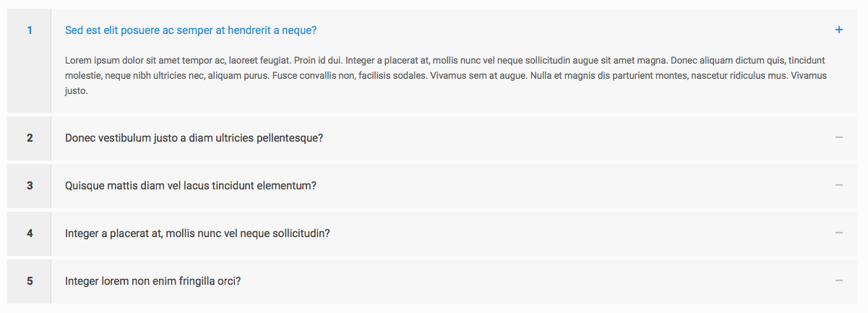The width and height of the screenshot is (868, 313).
Task: Expand "Donec vestibulum justo a diam" question
Action: [194, 138]
